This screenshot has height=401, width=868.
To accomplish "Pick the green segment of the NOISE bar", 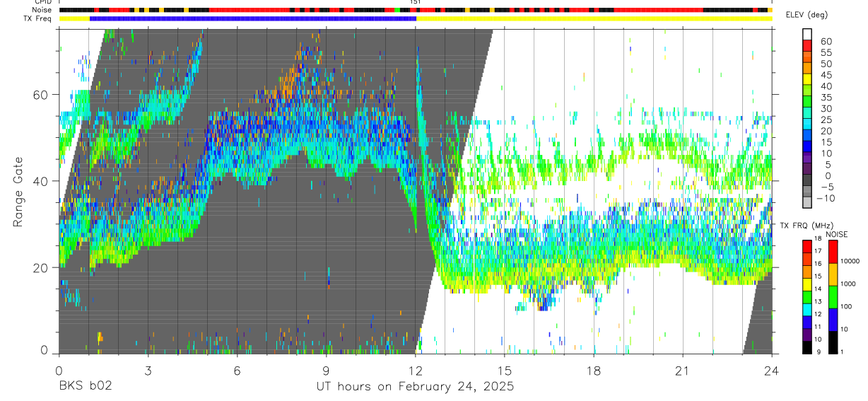I will click(x=833, y=296).
